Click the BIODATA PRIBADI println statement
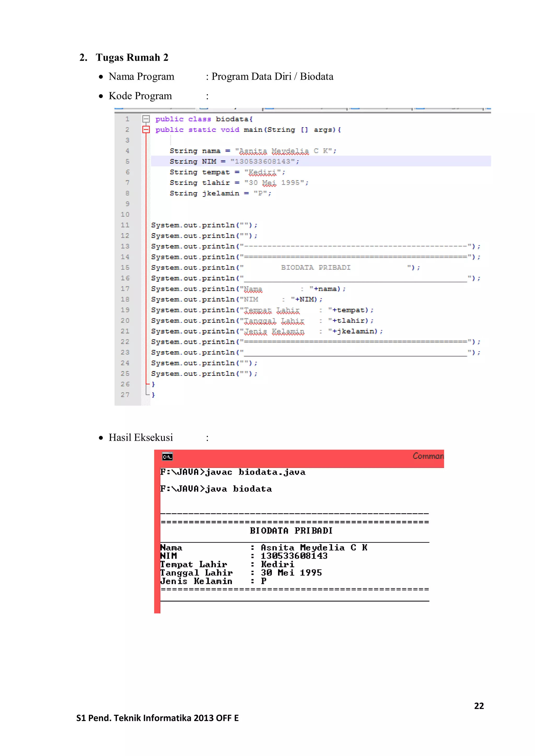The image size is (535, 756). tap(285, 268)
